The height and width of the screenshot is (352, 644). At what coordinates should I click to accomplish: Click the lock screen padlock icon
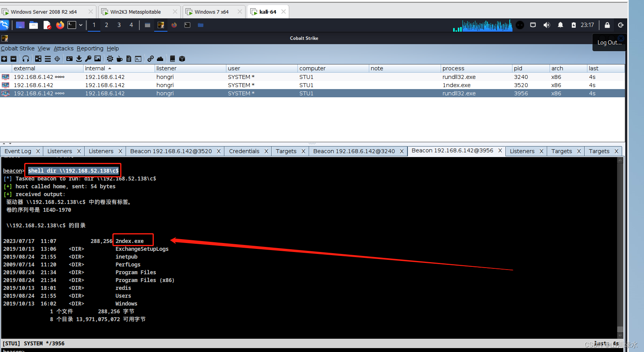tap(607, 25)
